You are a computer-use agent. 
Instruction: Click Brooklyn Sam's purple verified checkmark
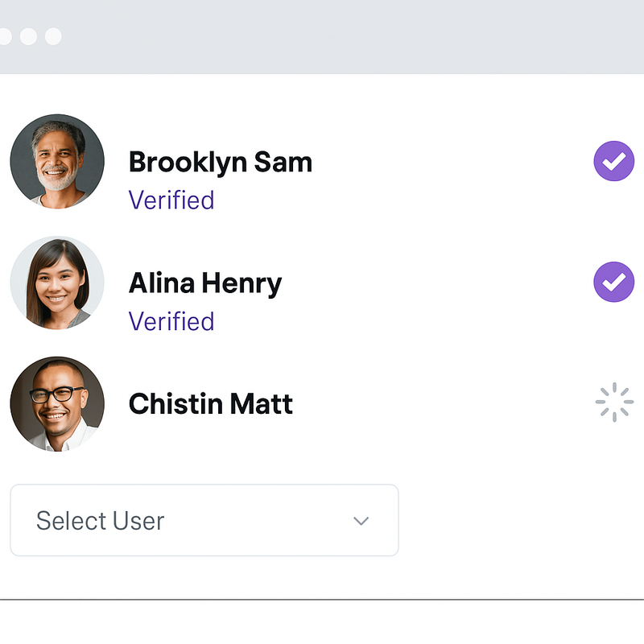click(x=613, y=161)
